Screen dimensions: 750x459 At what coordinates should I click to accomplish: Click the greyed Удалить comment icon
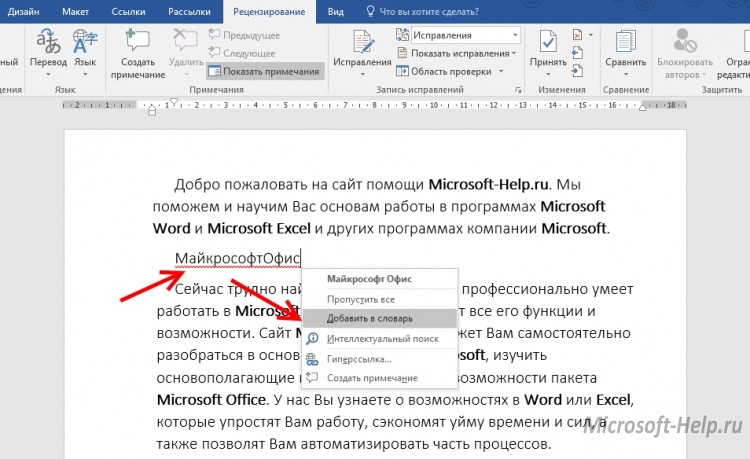[x=186, y=40]
